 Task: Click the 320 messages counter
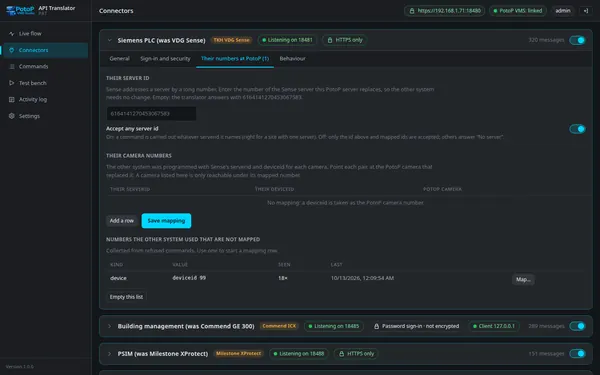coord(546,40)
